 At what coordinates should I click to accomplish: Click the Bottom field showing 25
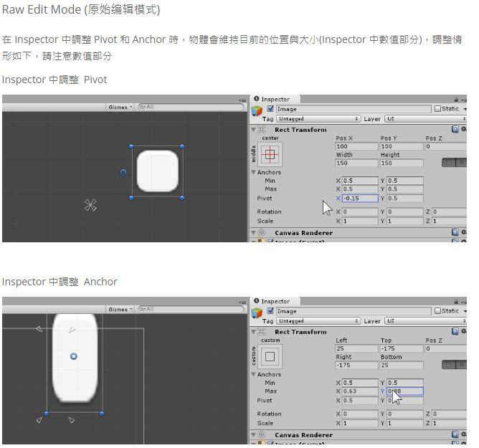coord(402,365)
